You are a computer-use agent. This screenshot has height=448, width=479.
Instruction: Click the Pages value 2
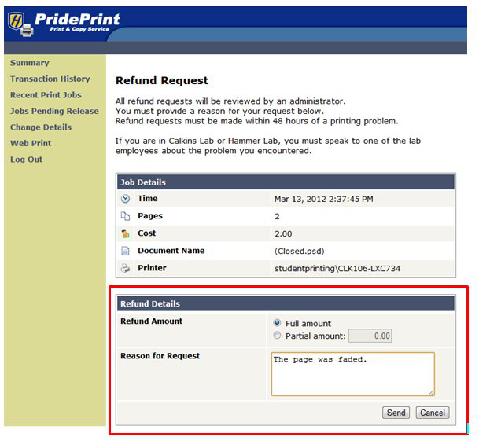(x=277, y=217)
